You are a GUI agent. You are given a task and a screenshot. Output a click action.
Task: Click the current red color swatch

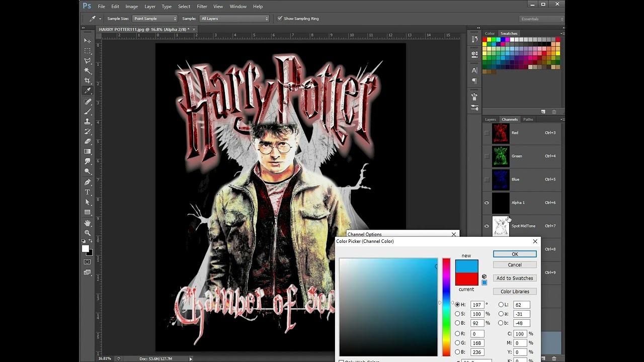466,279
